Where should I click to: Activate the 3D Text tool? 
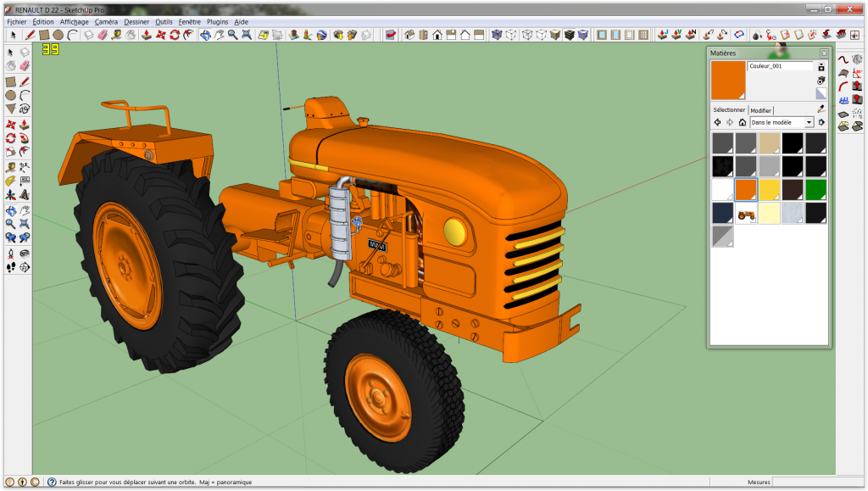point(25,195)
